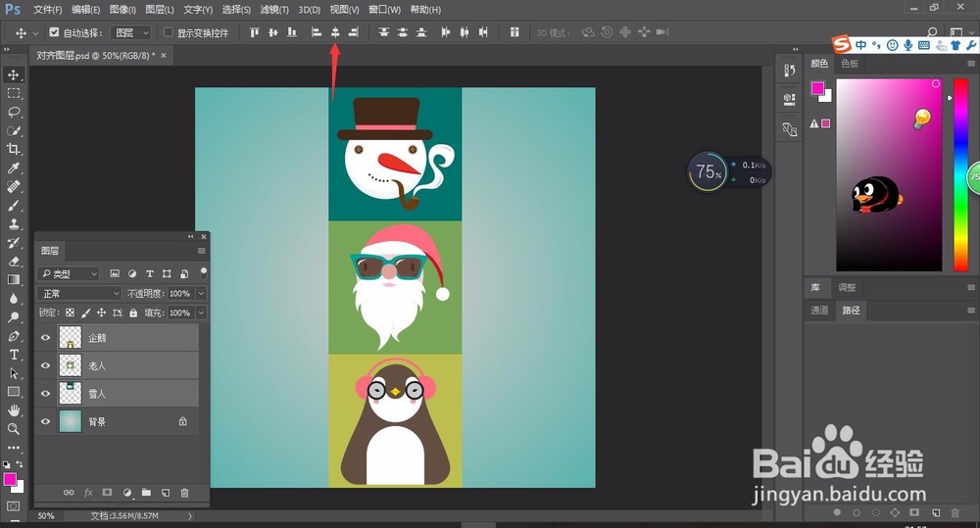This screenshot has width=980, height=528.
Task: Select the Zoom tool
Action: [x=13, y=429]
